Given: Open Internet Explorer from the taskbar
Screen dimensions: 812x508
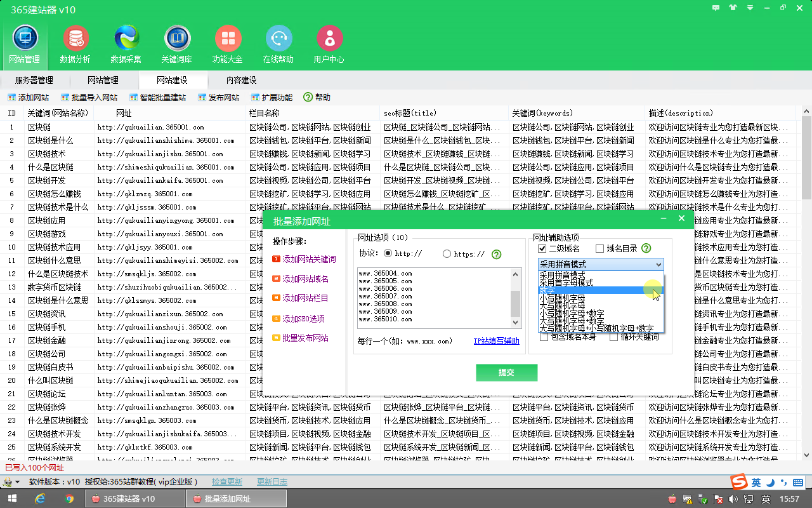Looking at the screenshot, I should click(x=40, y=499).
